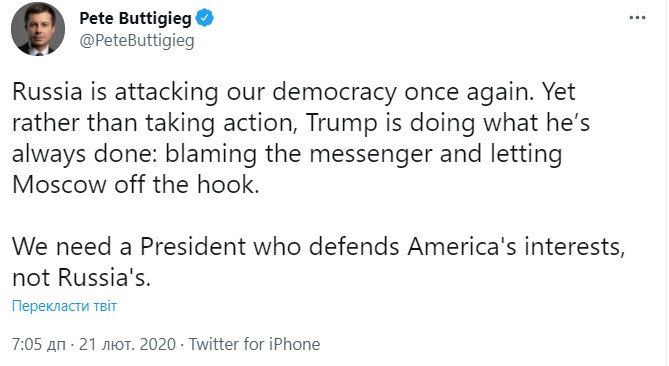Open the @PeteButtigieg handle link
The width and height of the screenshot is (669, 366).
pos(137,41)
